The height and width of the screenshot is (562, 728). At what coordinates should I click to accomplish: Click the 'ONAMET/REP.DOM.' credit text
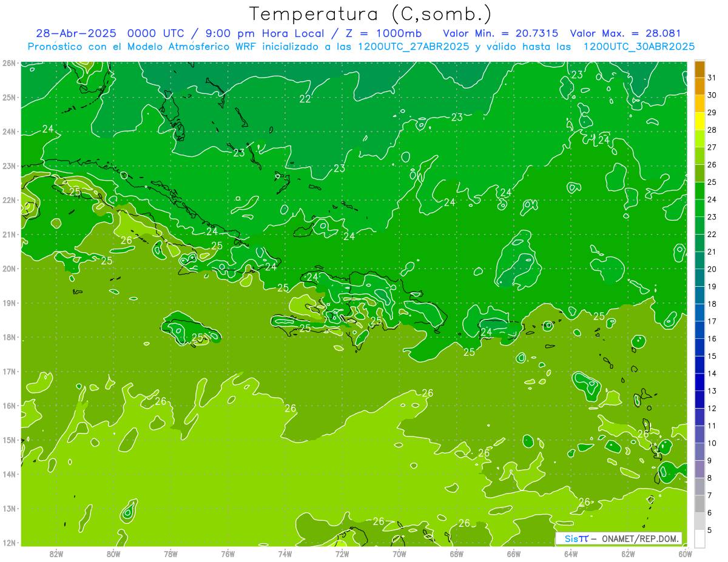[640, 538]
